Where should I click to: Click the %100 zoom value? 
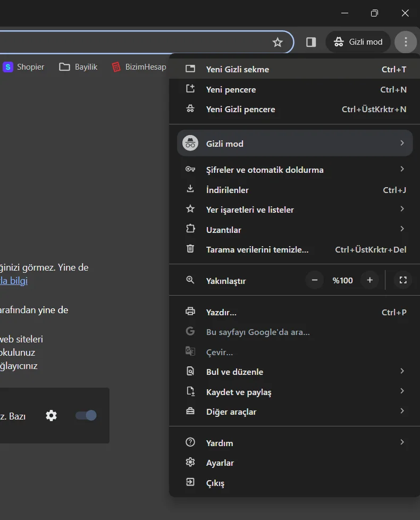click(x=342, y=281)
